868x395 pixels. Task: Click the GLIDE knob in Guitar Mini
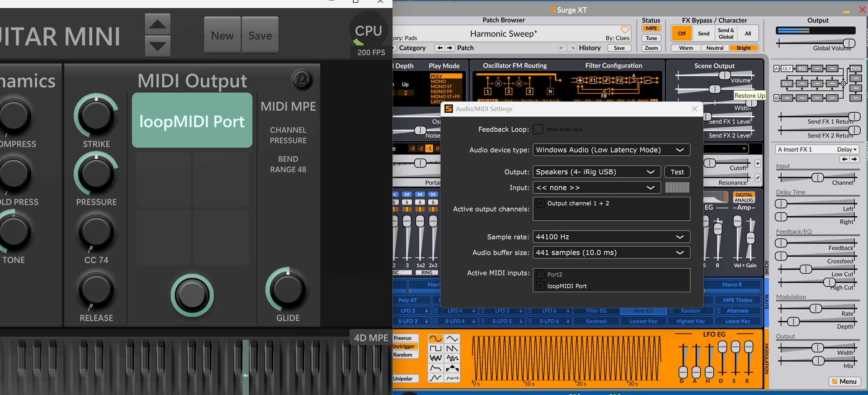(x=288, y=290)
